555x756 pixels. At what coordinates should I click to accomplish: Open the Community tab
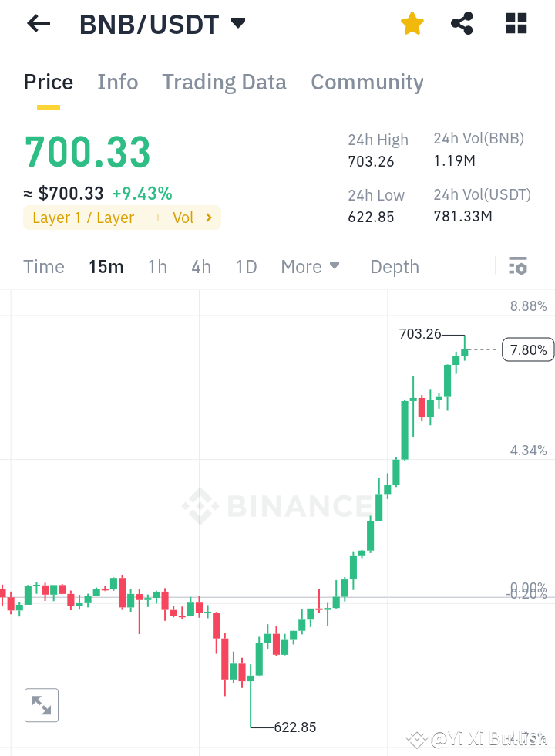click(368, 82)
